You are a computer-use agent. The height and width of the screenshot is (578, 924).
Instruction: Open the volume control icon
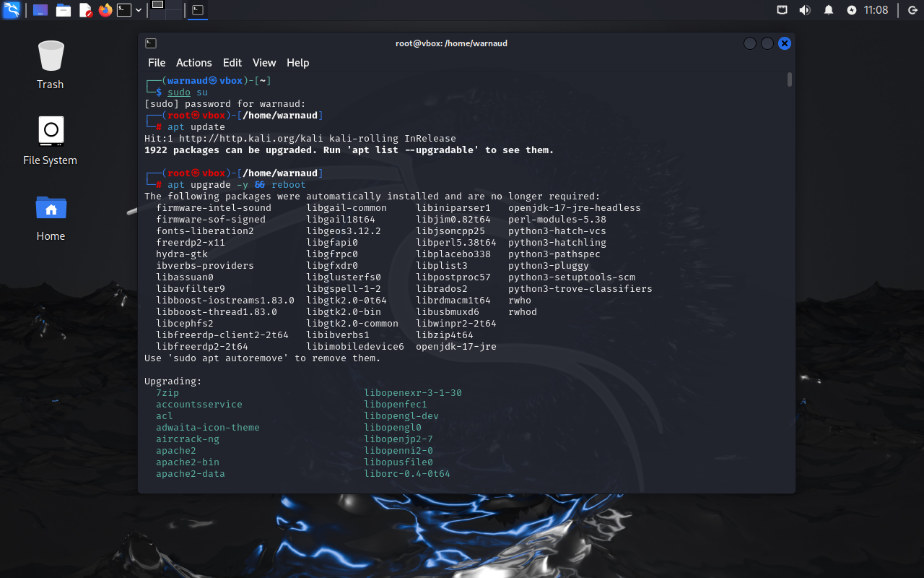pos(805,10)
